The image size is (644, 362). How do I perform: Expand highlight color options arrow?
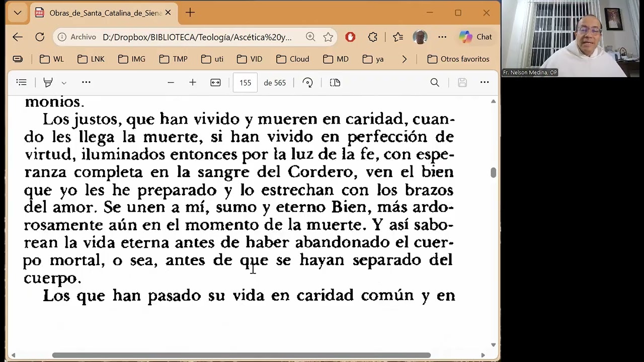tap(63, 83)
